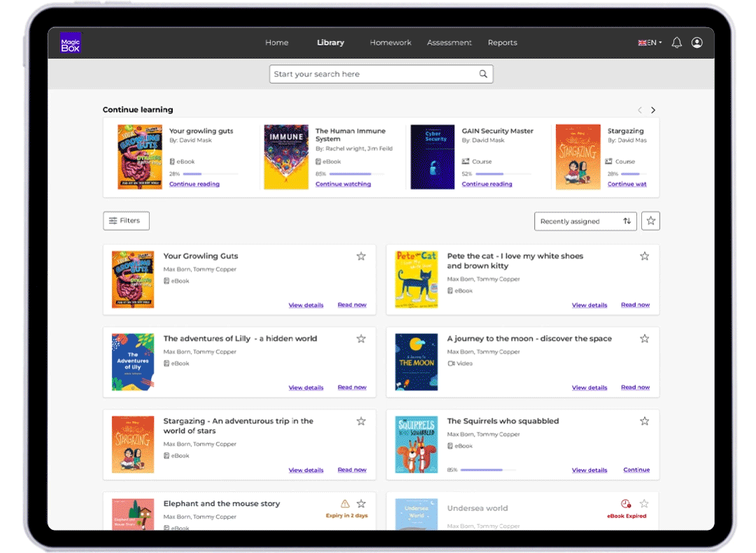Favorite The adventures of Lilly
The width and height of the screenshot is (756, 553).
[361, 339]
